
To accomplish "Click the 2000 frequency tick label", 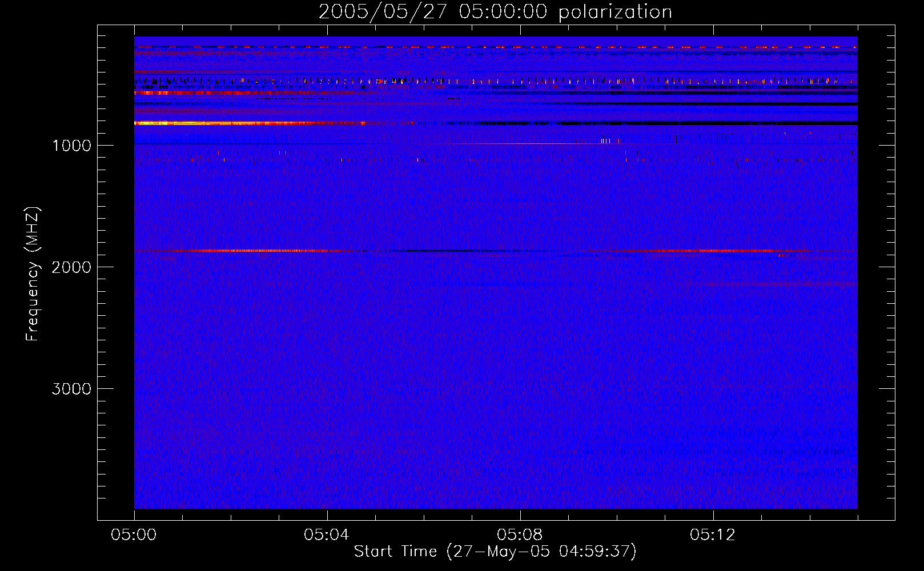I will [71, 267].
